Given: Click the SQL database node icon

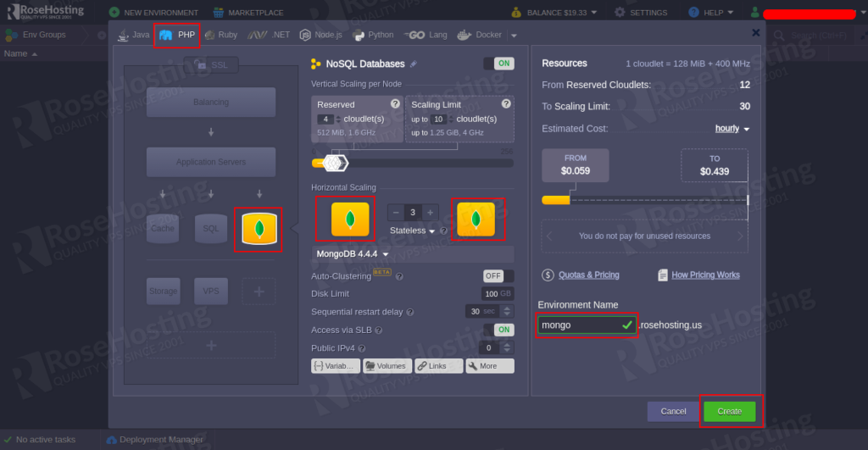Looking at the screenshot, I should pos(211,228).
